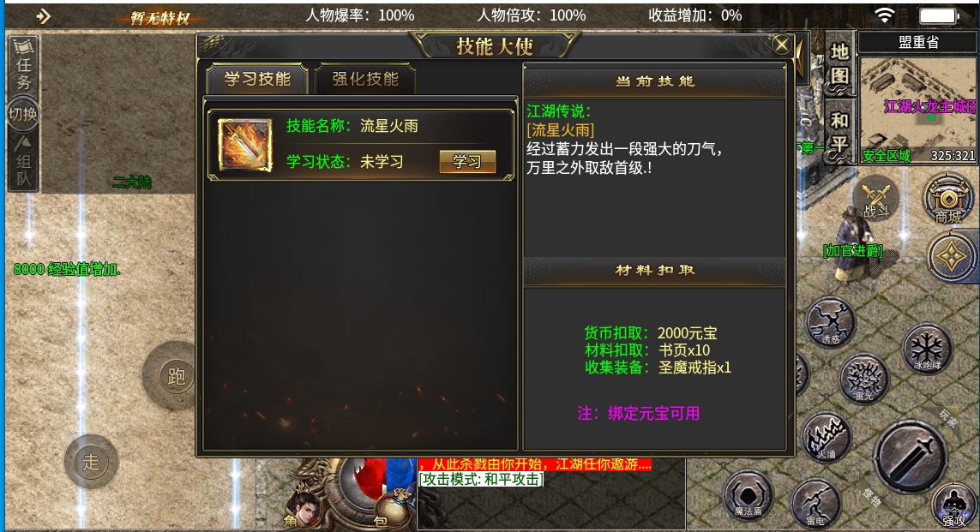Screen dimensions: 980x532
Task: Select the 学习技能 tab
Action: [x=257, y=79]
